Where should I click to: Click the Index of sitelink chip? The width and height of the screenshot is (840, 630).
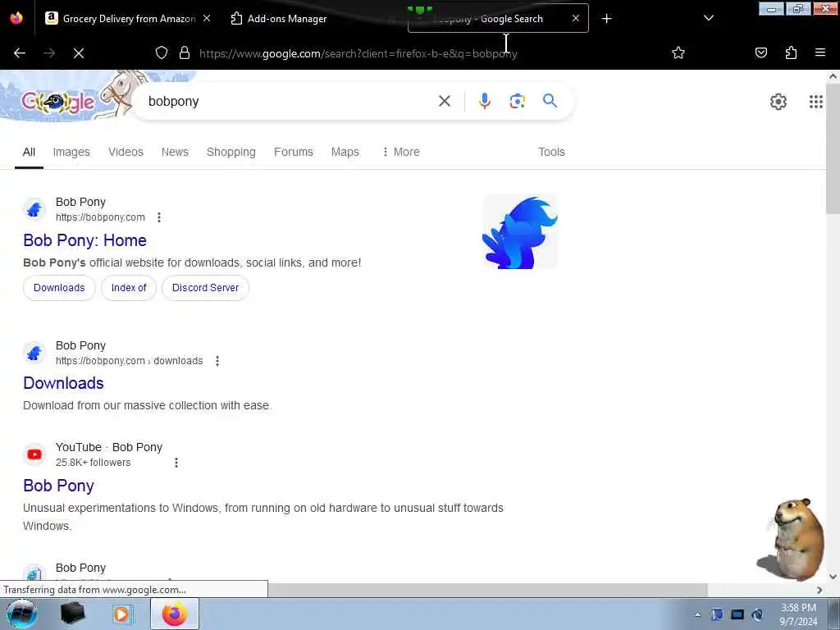[129, 288]
